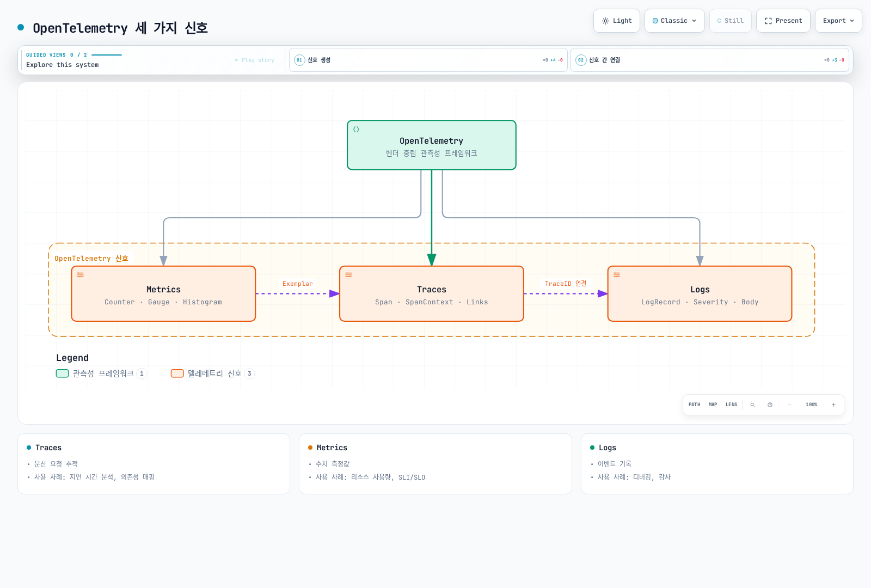
Task: Open the Export dropdown menu
Action: [838, 21]
